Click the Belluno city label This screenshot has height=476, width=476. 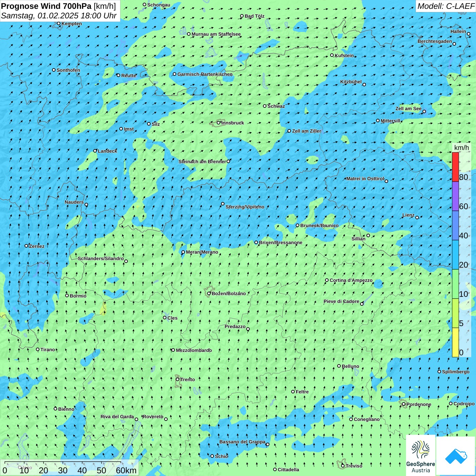[x=351, y=366]
